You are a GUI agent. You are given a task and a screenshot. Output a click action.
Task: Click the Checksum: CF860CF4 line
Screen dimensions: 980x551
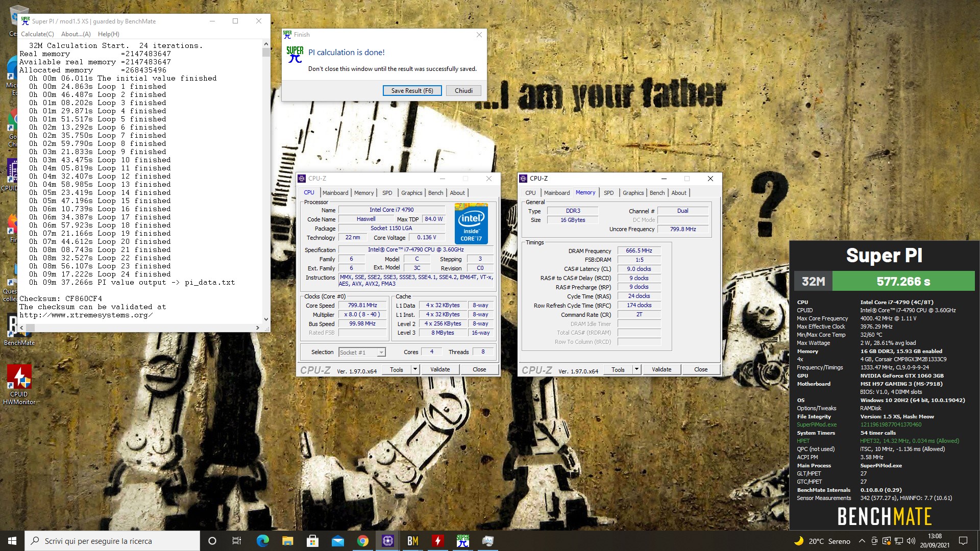(x=61, y=298)
